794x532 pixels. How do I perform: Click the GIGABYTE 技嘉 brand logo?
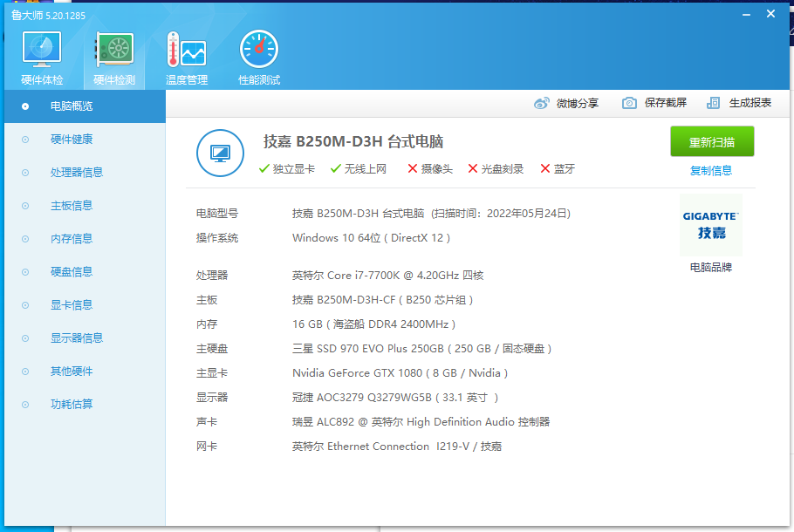click(711, 225)
